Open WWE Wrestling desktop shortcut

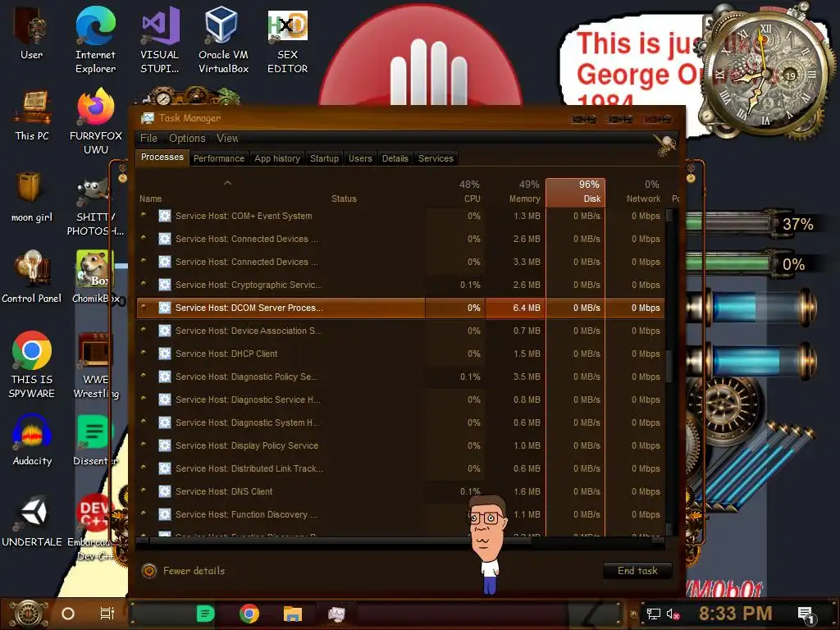[x=96, y=364]
